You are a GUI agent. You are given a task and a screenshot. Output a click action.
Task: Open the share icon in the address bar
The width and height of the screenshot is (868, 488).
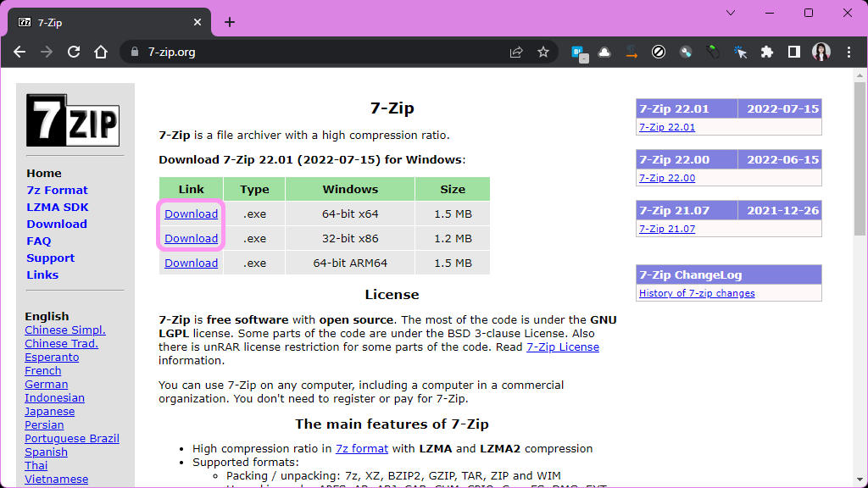coord(516,52)
